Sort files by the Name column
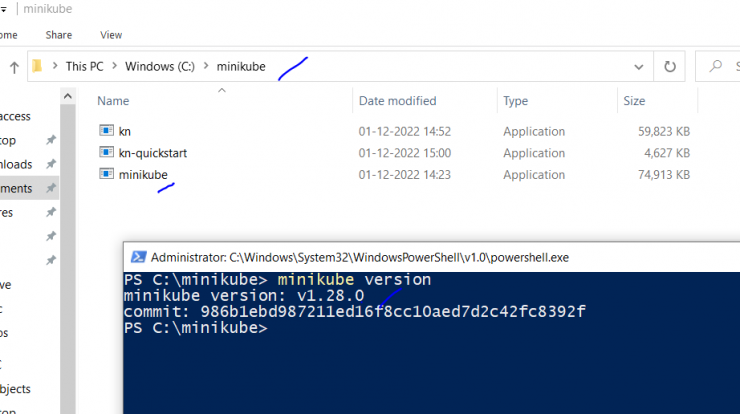Viewport: 740px width, 414px height. 113,101
